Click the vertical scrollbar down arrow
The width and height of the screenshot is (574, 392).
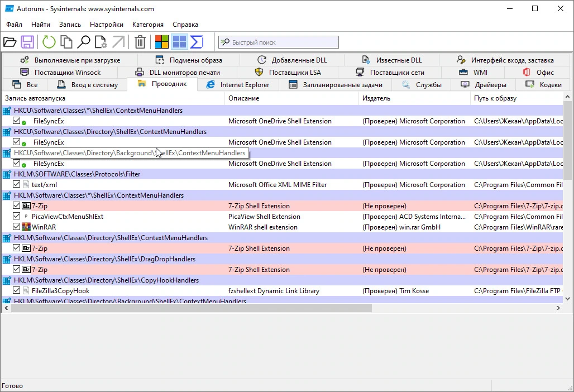(x=567, y=298)
